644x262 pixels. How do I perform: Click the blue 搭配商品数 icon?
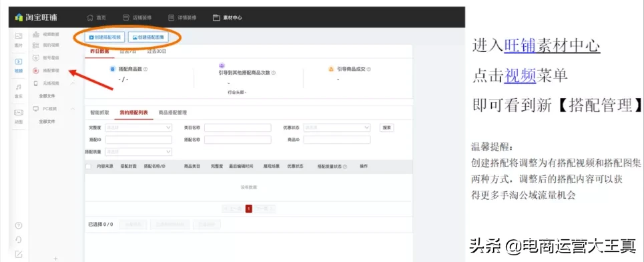[x=113, y=69]
